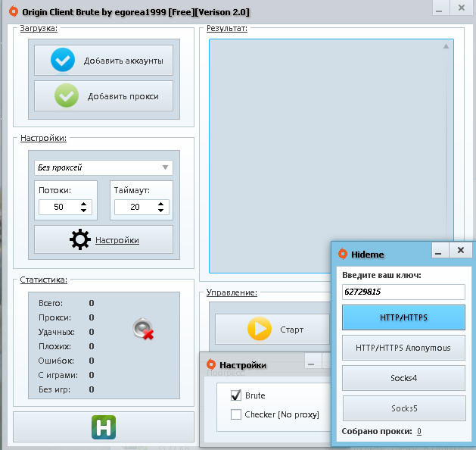
Task: Click the Собрано прокси count link 0
Action: (419, 431)
